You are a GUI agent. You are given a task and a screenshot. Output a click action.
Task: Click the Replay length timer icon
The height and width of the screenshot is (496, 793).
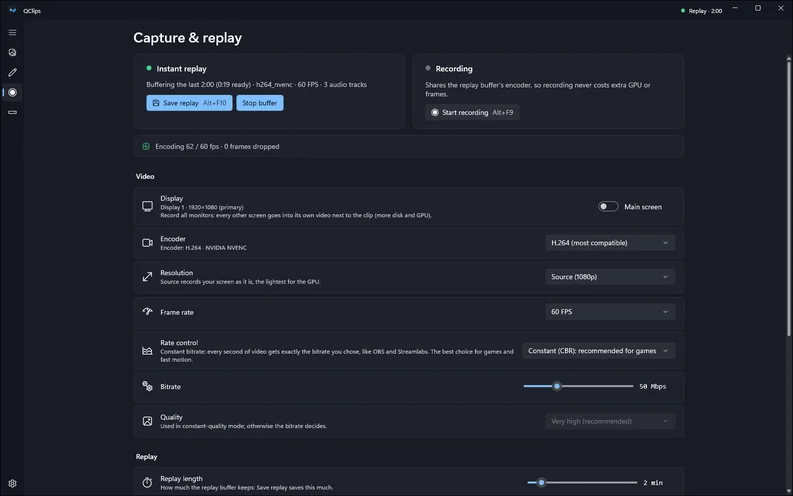click(147, 482)
